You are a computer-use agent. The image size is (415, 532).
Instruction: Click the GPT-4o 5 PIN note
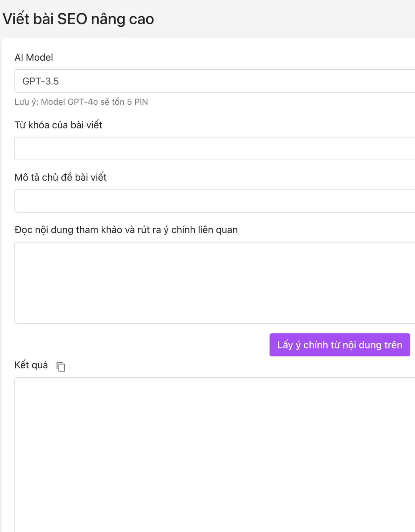(x=81, y=102)
